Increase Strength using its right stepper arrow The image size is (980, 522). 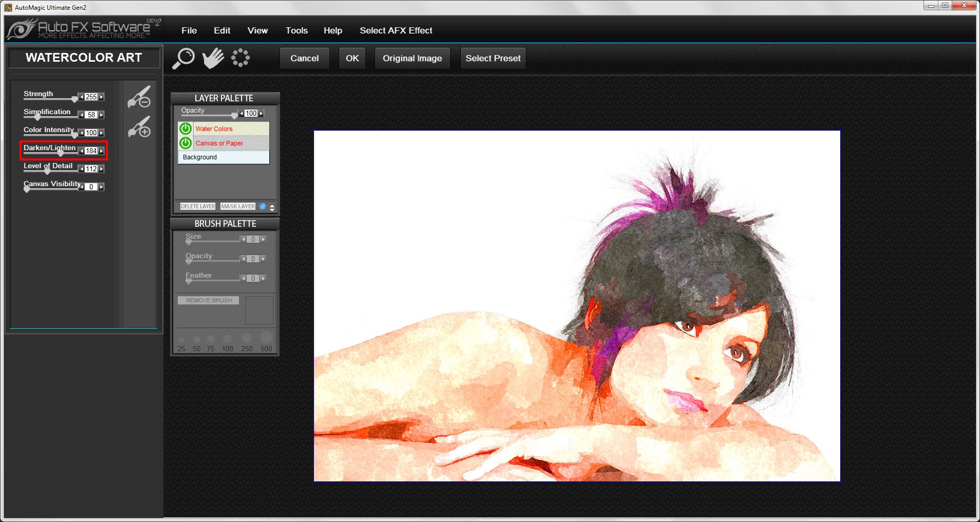pyautogui.click(x=101, y=97)
